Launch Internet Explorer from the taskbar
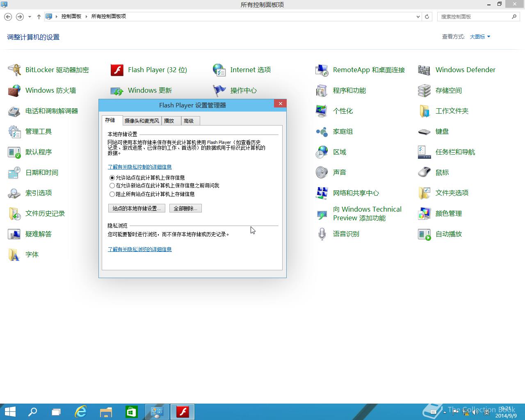 pos(81,412)
